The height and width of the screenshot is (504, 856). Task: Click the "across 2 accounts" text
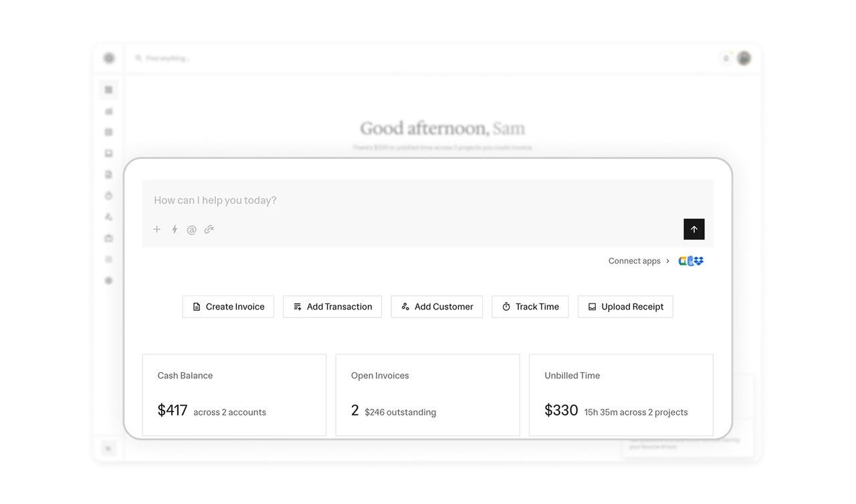230,412
